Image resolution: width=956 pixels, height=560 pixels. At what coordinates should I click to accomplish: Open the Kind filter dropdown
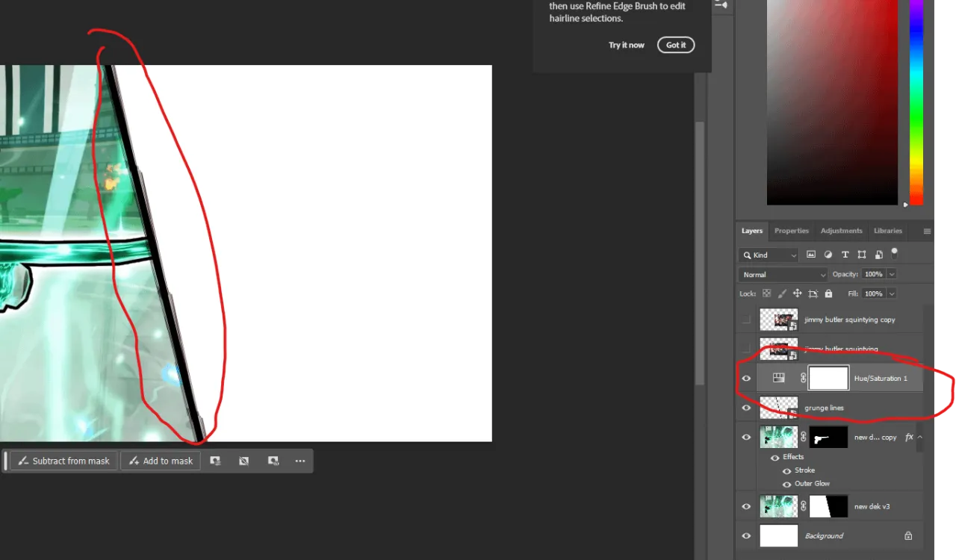point(769,255)
